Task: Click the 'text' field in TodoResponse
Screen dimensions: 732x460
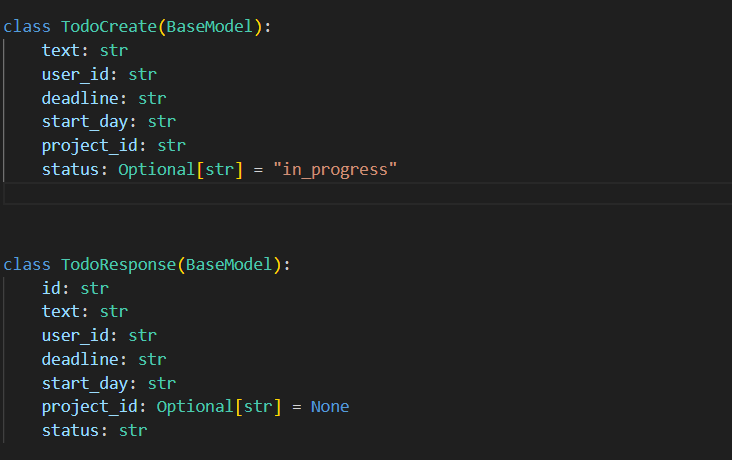Action: coord(60,311)
